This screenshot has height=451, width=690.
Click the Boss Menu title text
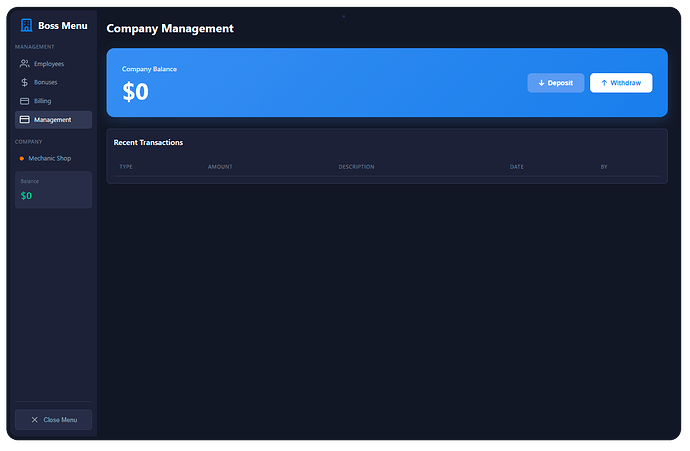63,26
